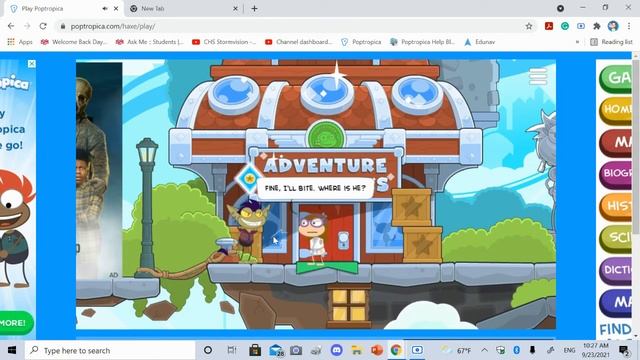Go back to previous page
The height and width of the screenshot is (360, 640).
[x=11, y=26]
